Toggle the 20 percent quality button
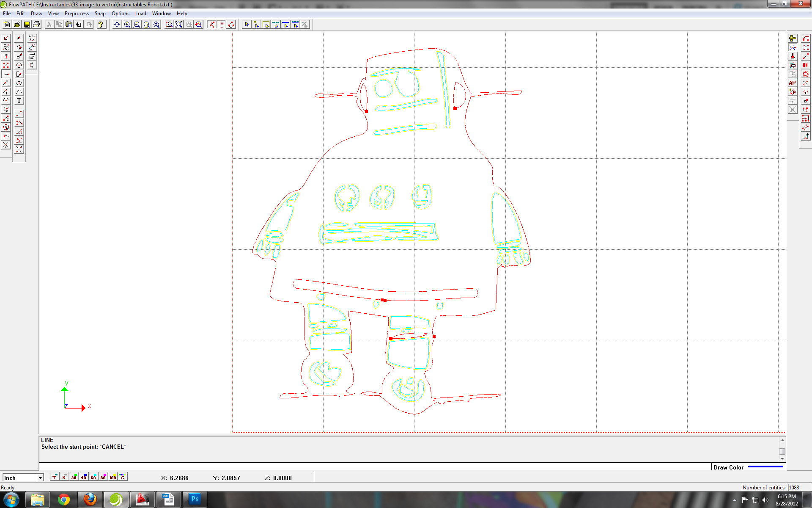 pos(74,477)
